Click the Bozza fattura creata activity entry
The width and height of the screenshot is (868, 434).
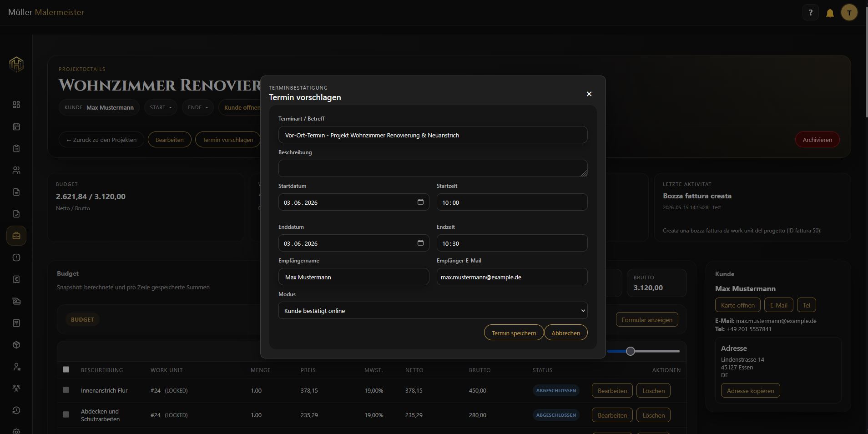697,196
